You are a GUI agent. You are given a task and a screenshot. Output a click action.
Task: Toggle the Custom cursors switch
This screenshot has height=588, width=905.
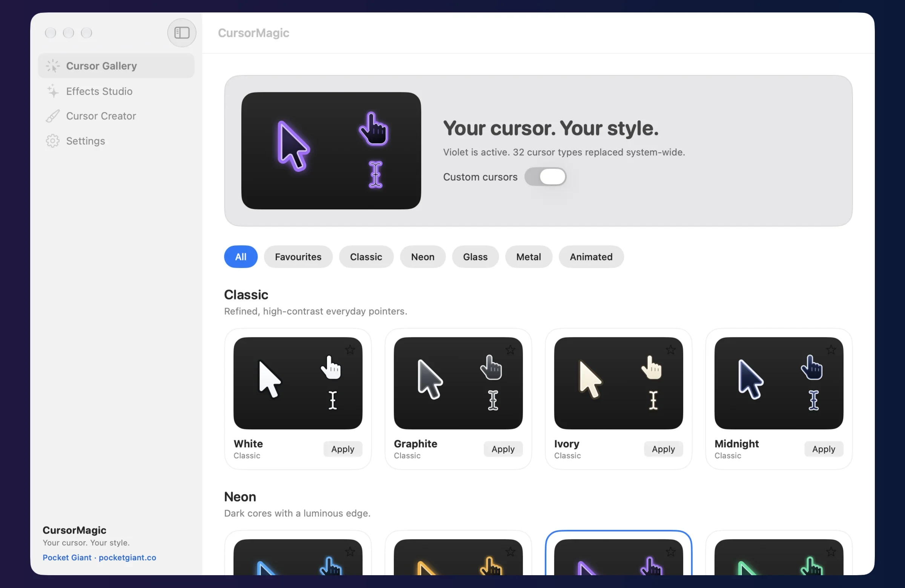click(545, 177)
